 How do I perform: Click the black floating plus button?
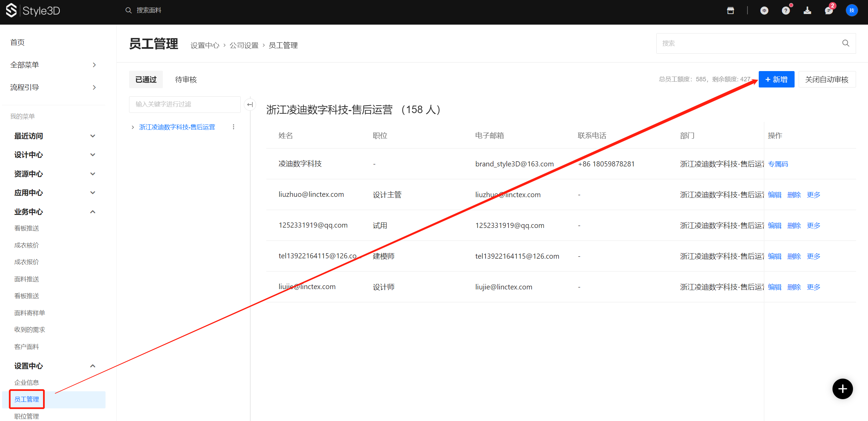coord(842,389)
